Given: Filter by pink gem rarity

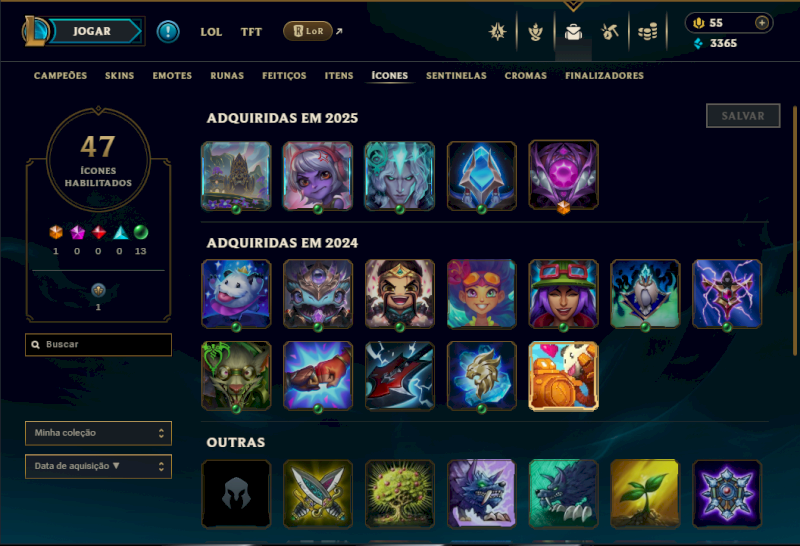Looking at the screenshot, I should [78, 233].
